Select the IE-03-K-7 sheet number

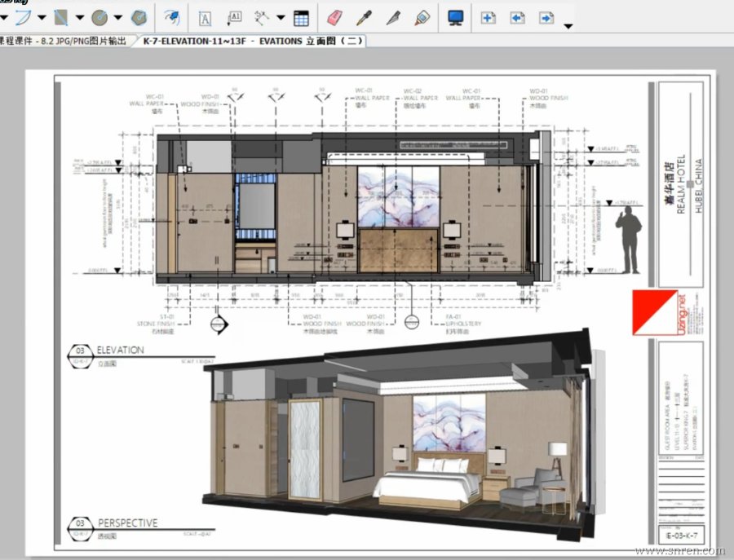pyautogui.click(x=681, y=536)
